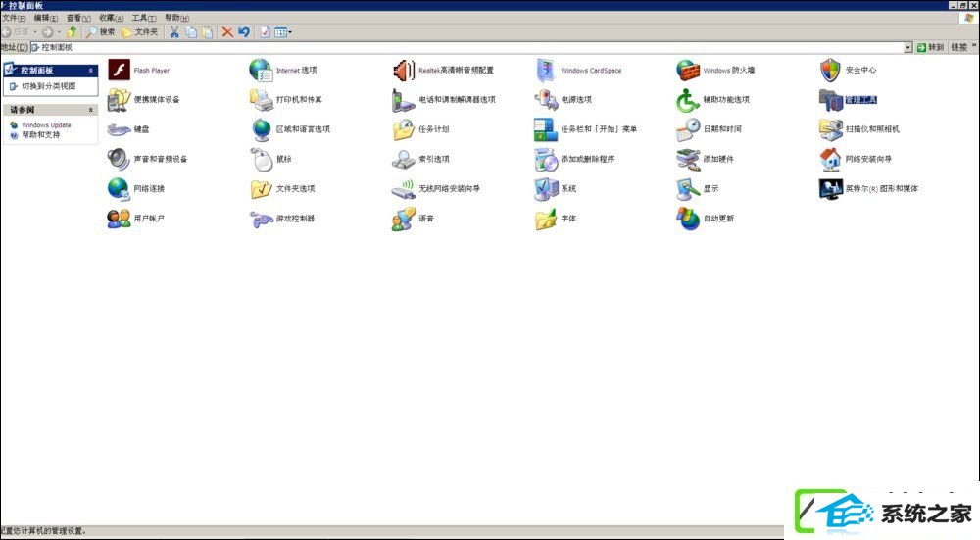Open the 编辑(E) menu
The image size is (980, 540).
click(46, 18)
